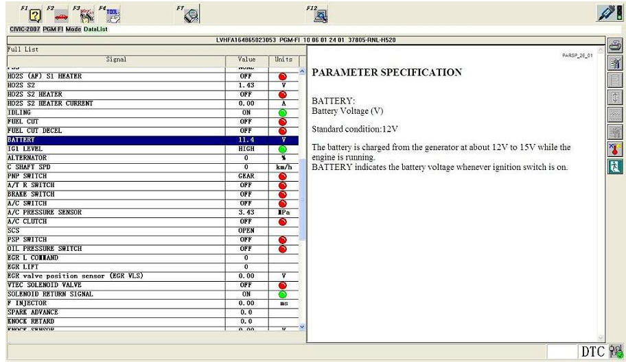Click green indicator for SOLENOID RETURN SIGNAL
Screen dimensions: 626x364
pyautogui.click(x=283, y=294)
